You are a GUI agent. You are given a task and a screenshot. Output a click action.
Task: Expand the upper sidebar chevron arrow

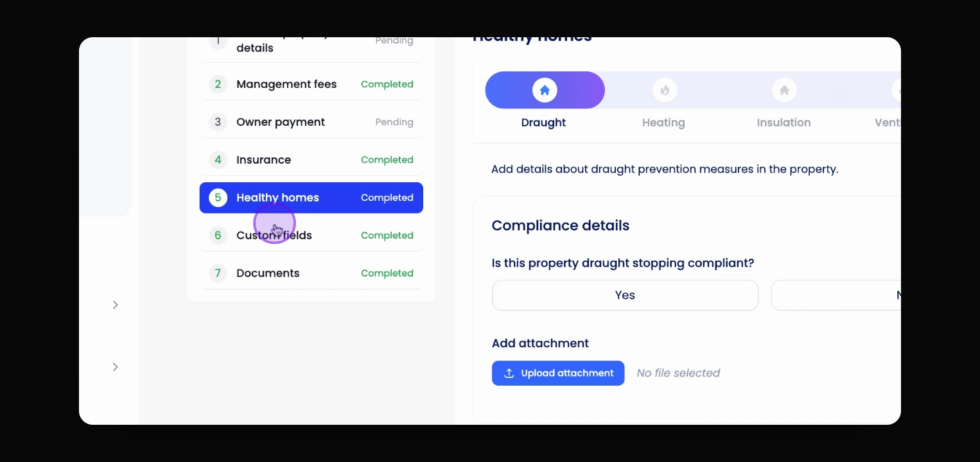click(116, 305)
